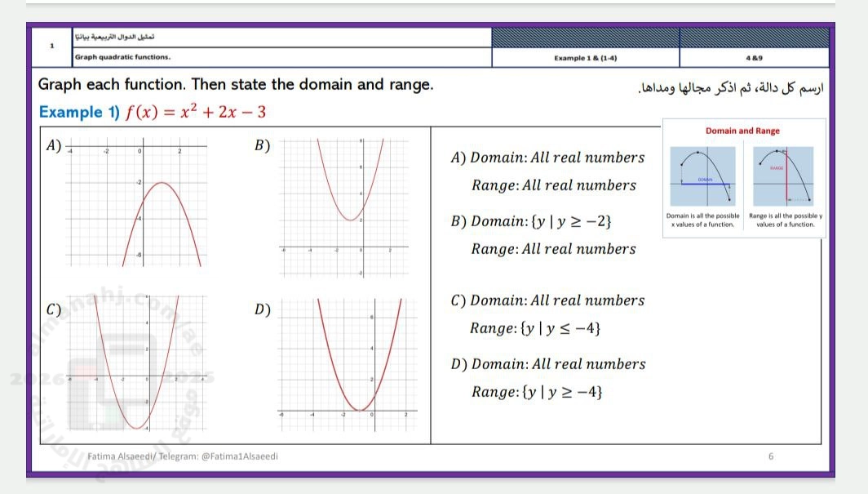The height and width of the screenshot is (494, 868).
Task: Click the page number 6 in footer
Action: click(770, 456)
